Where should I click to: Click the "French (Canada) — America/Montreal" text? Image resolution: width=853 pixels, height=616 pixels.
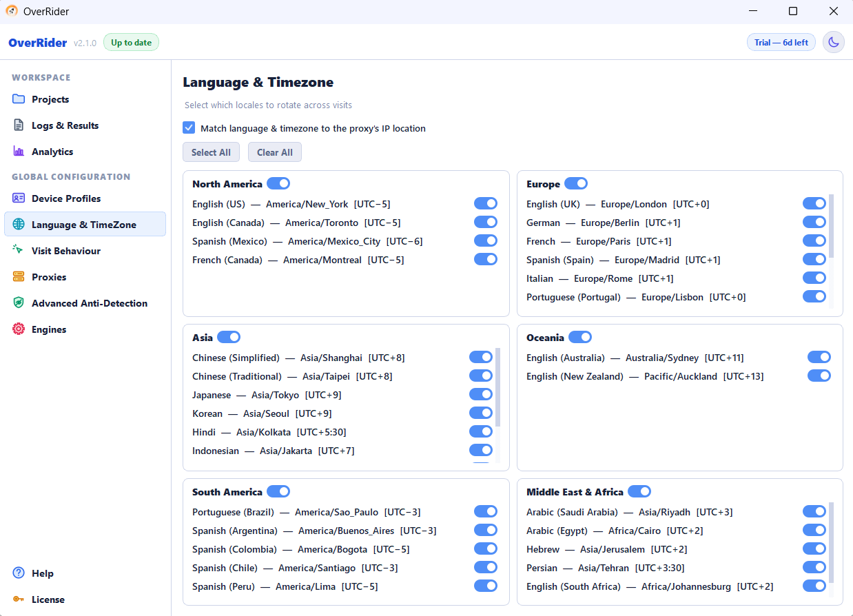298,260
